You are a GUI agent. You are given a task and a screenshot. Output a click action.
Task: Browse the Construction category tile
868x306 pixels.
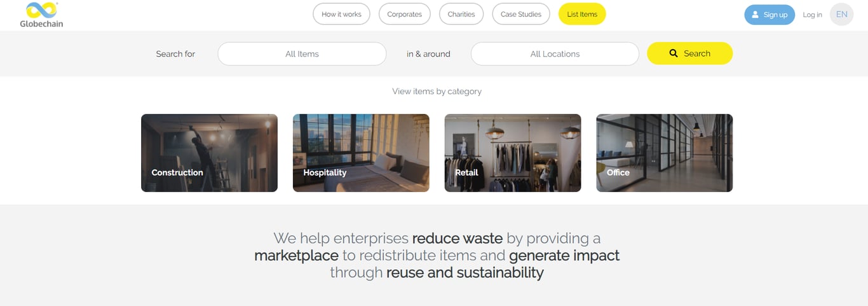click(x=209, y=153)
